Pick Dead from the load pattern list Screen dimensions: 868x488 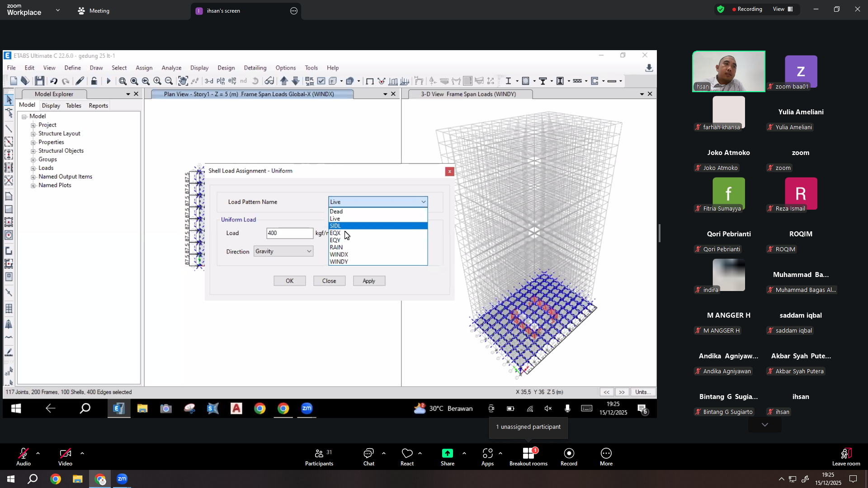pos(378,211)
